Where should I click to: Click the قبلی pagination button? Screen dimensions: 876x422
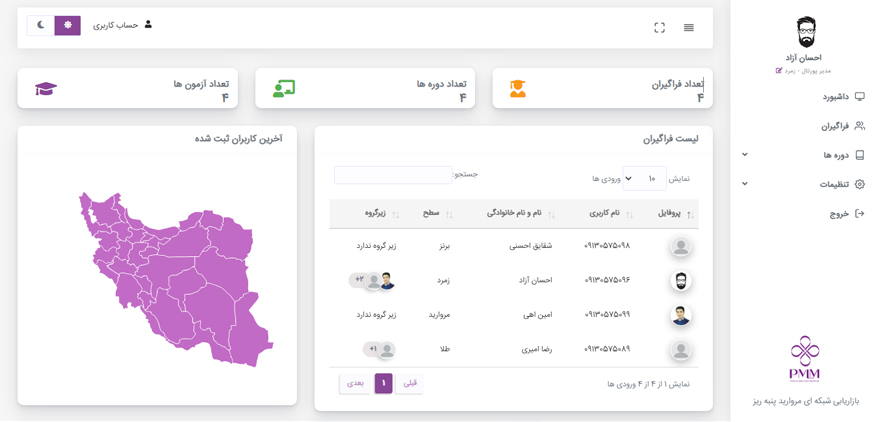click(x=409, y=383)
